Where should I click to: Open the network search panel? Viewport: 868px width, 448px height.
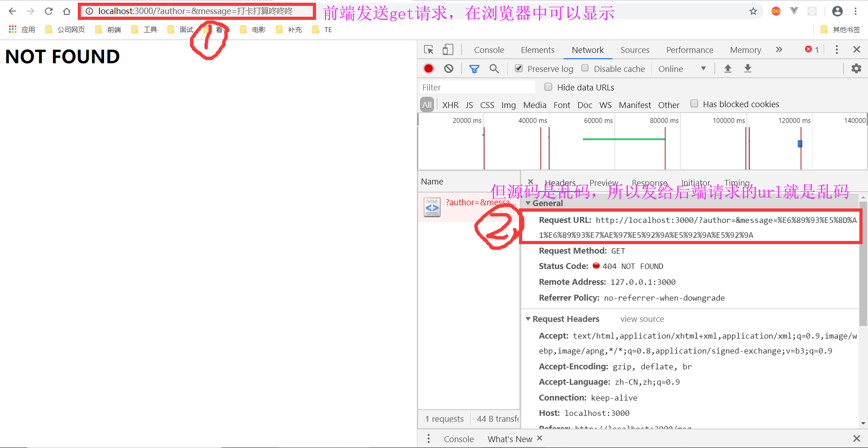[x=494, y=69]
